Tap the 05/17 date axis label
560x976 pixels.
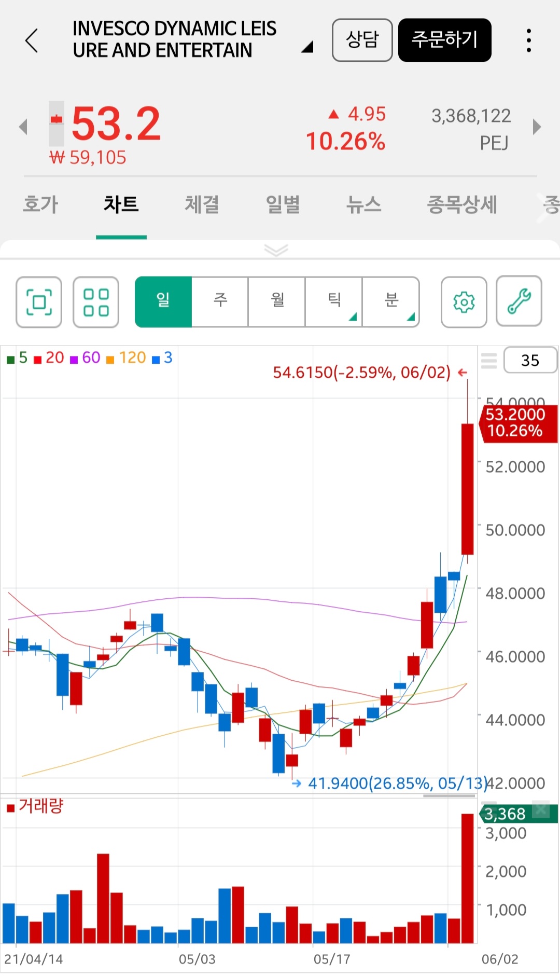click(332, 959)
